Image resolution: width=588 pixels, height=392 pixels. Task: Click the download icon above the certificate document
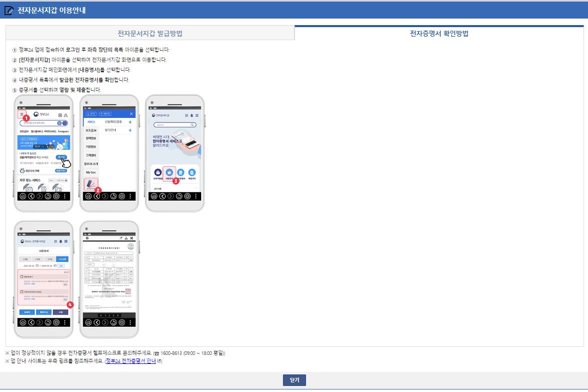125,238
